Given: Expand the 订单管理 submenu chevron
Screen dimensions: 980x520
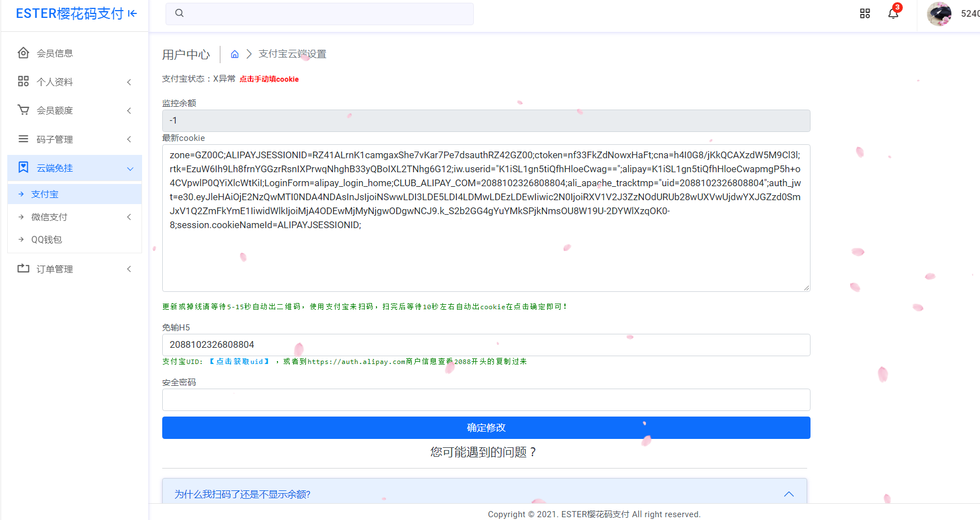Looking at the screenshot, I should (129, 269).
